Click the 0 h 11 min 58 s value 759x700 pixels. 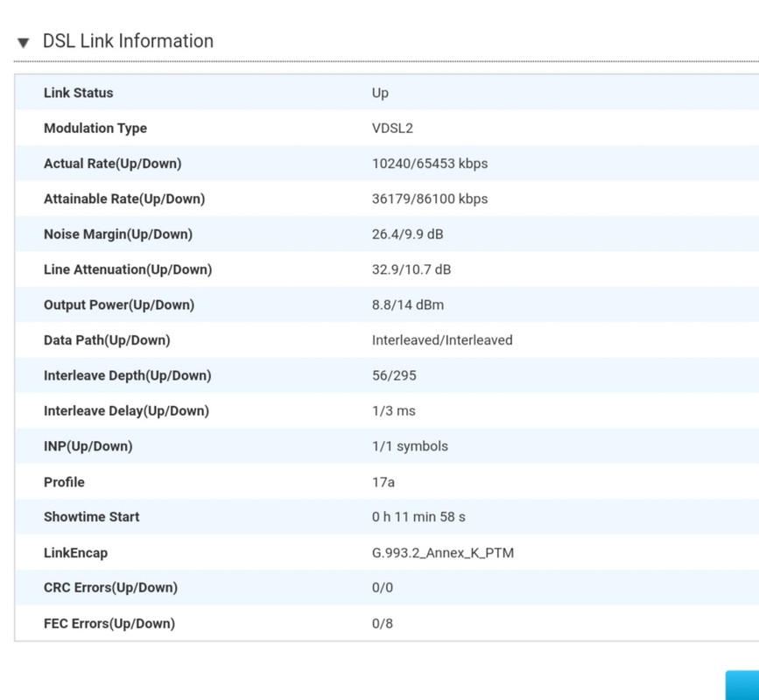click(x=418, y=516)
